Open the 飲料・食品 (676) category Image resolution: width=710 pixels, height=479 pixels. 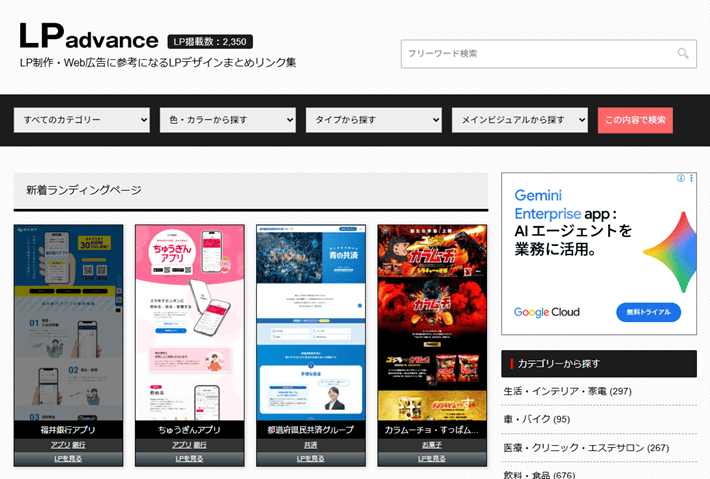tap(539, 475)
